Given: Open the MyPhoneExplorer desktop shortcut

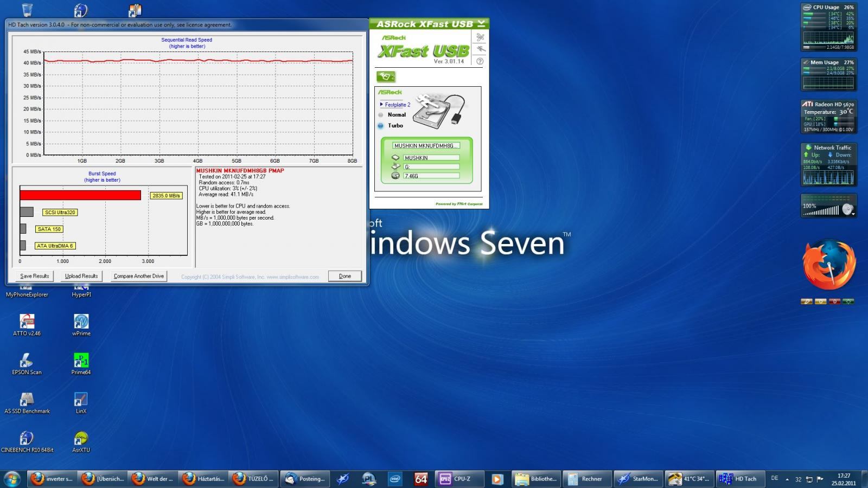Looking at the screenshot, I should coord(27,291).
